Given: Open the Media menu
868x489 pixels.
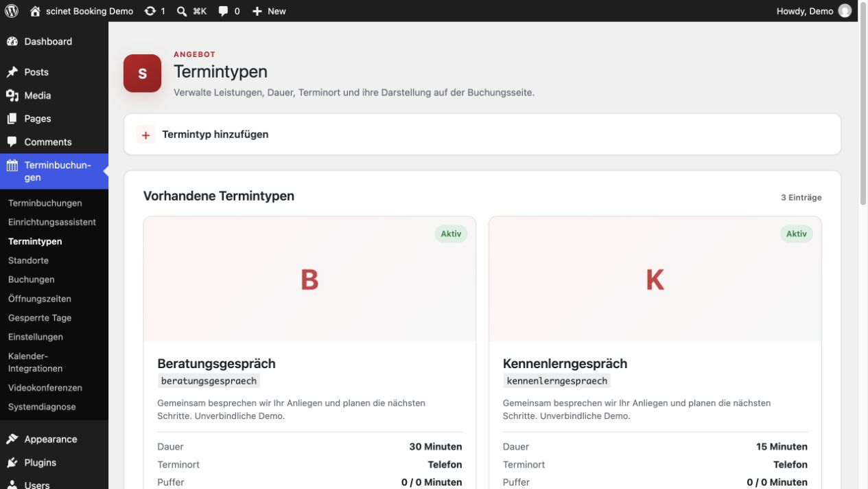Looking at the screenshot, I should pyautogui.click(x=38, y=95).
